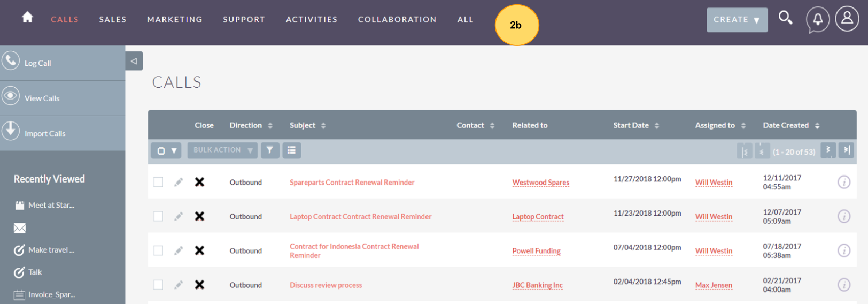Click the Home icon in navigation bar
Image resolution: width=868 pixels, height=304 pixels.
point(27,17)
